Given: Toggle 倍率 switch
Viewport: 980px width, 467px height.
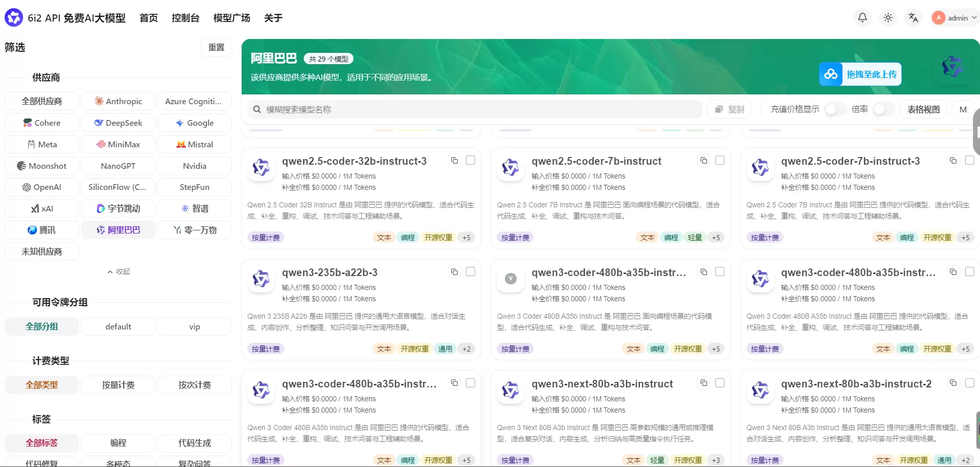Looking at the screenshot, I should [x=884, y=109].
